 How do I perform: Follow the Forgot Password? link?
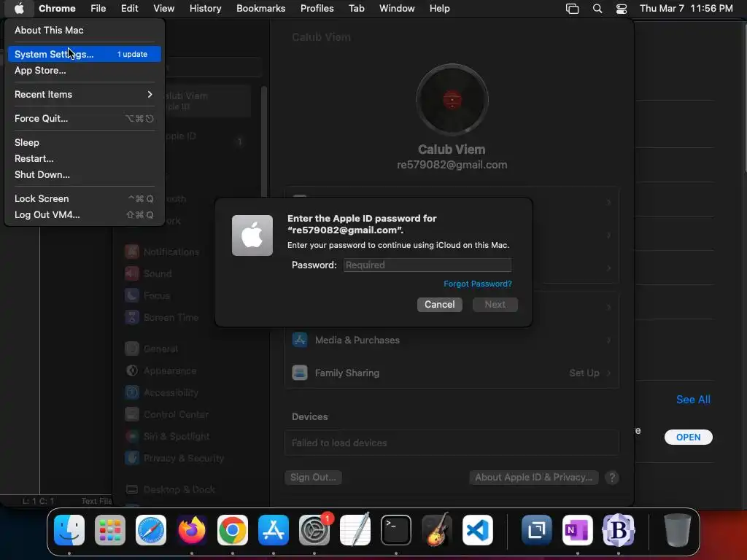[x=477, y=284]
